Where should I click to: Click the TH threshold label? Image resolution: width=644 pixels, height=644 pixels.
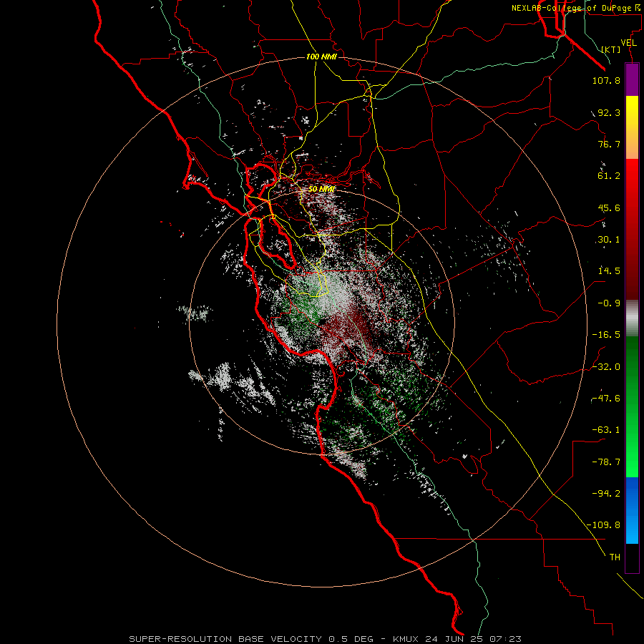(615, 557)
